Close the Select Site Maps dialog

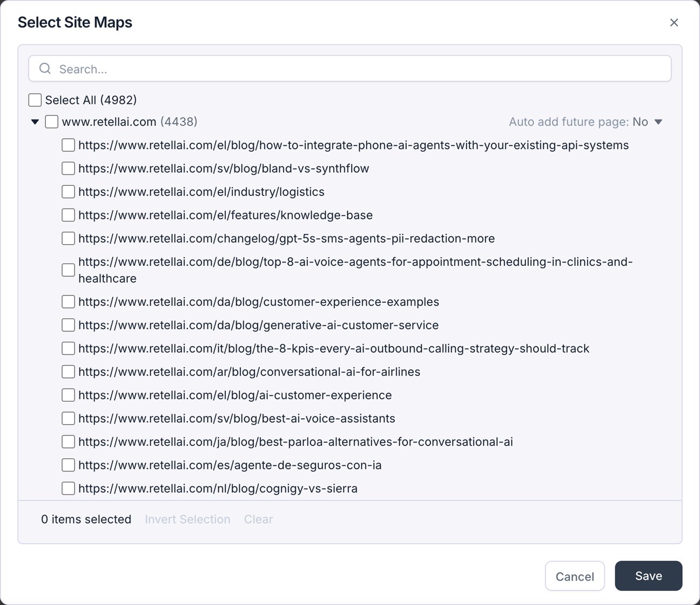[674, 23]
